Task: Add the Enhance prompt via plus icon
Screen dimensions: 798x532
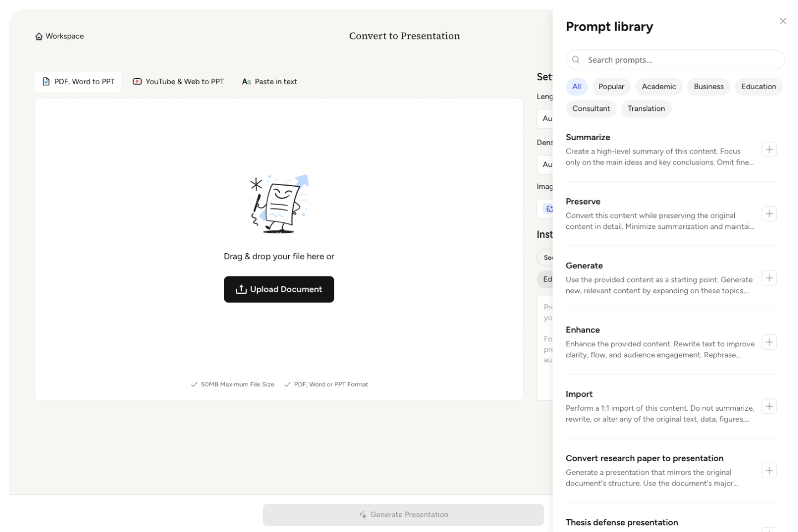Action: point(769,342)
